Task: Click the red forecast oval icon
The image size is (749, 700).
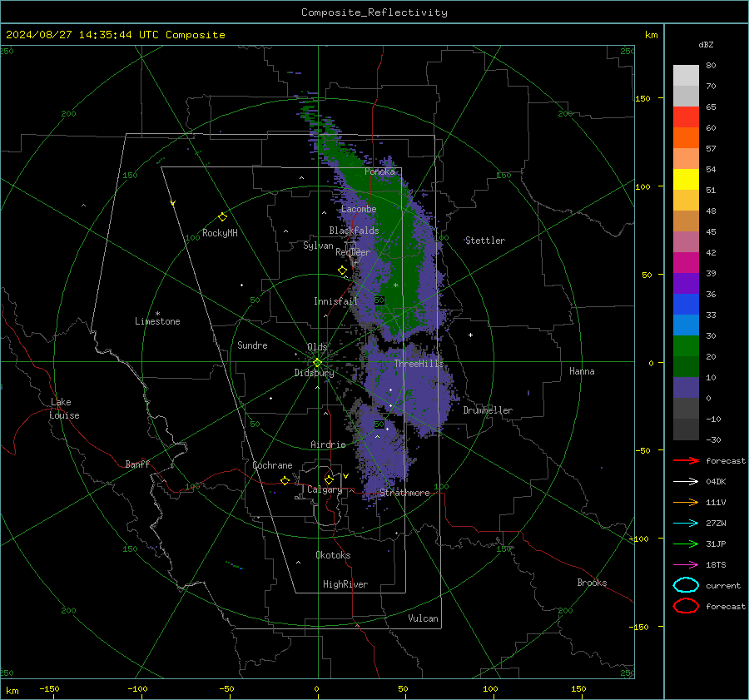Action: point(686,606)
